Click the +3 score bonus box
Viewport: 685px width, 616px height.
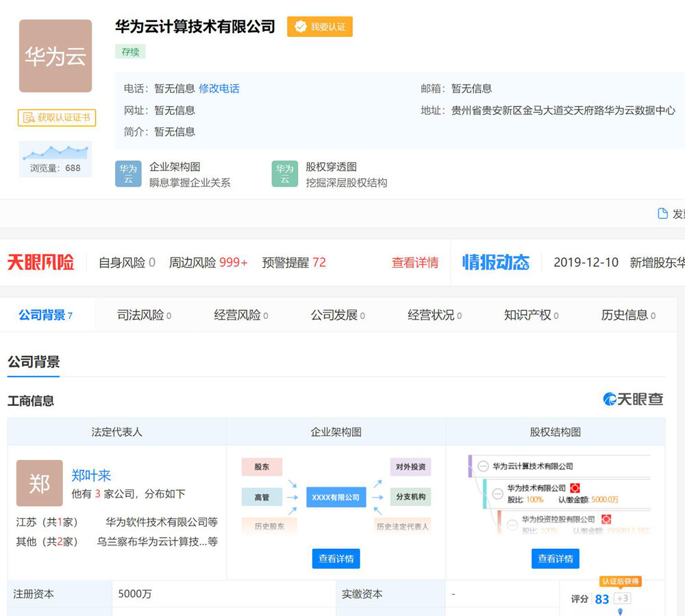point(623,598)
